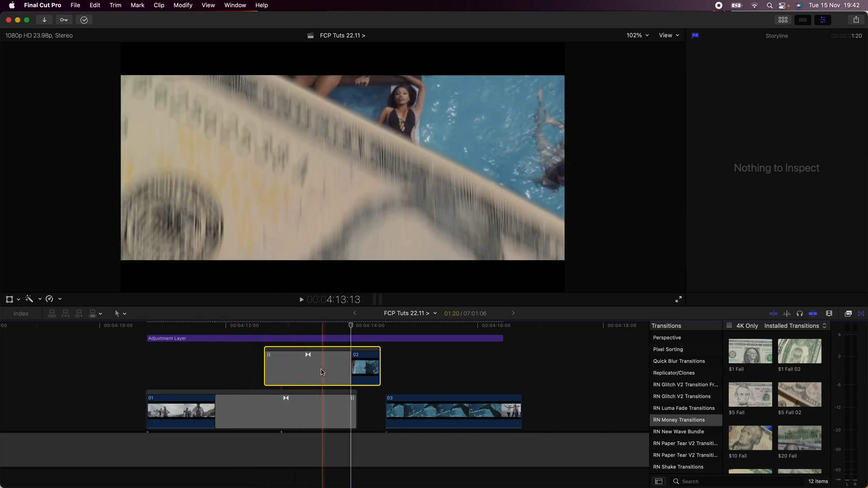Click the import media arrow icon
Image resolution: width=868 pixels, height=488 pixels.
click(44, 20)
